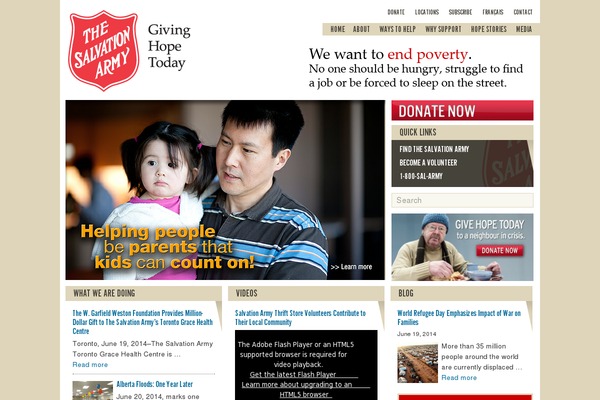This screenshot has width=600, height=400.
Task: Follow the Learn more link on hero image
Action: click(x=351, y=267)
